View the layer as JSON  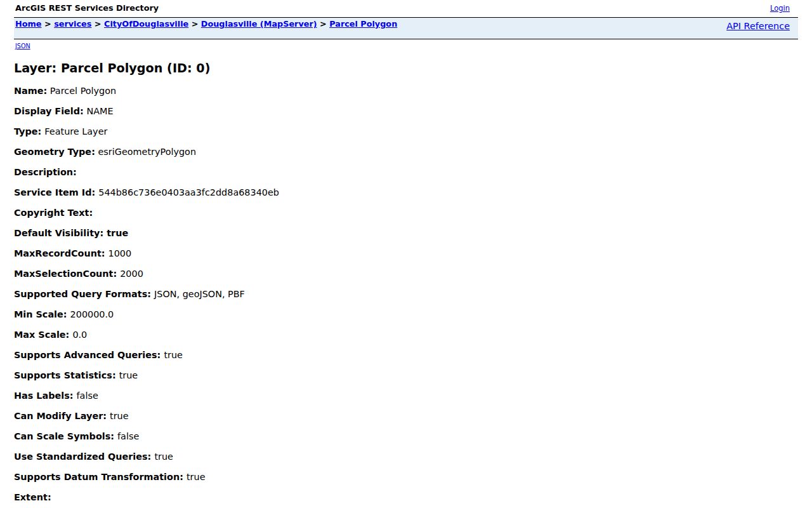tap(23, 46)
